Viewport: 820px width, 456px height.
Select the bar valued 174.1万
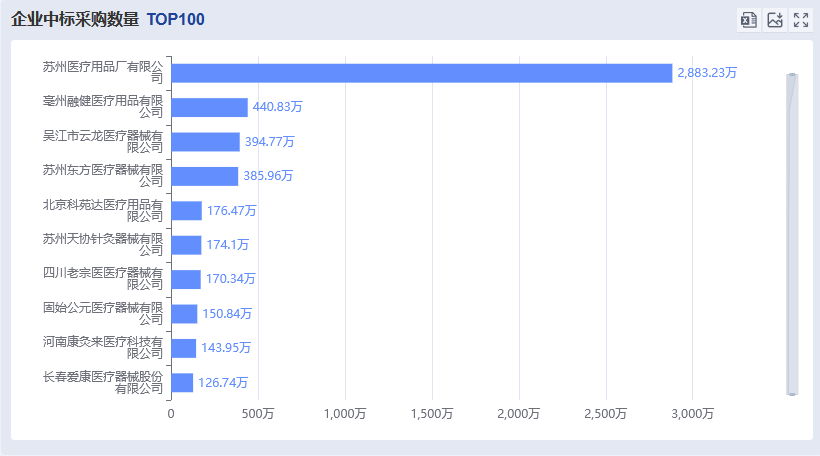pos(186,245)
